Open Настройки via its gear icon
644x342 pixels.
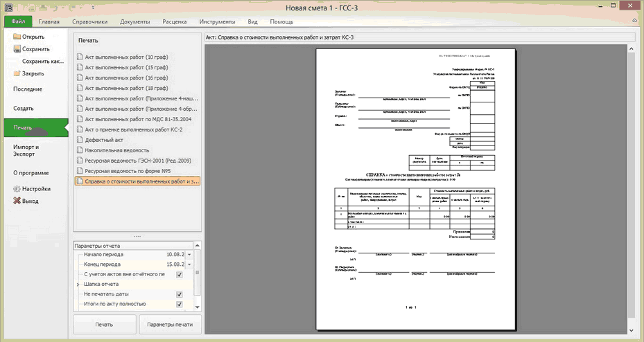[x=17, y=188]
